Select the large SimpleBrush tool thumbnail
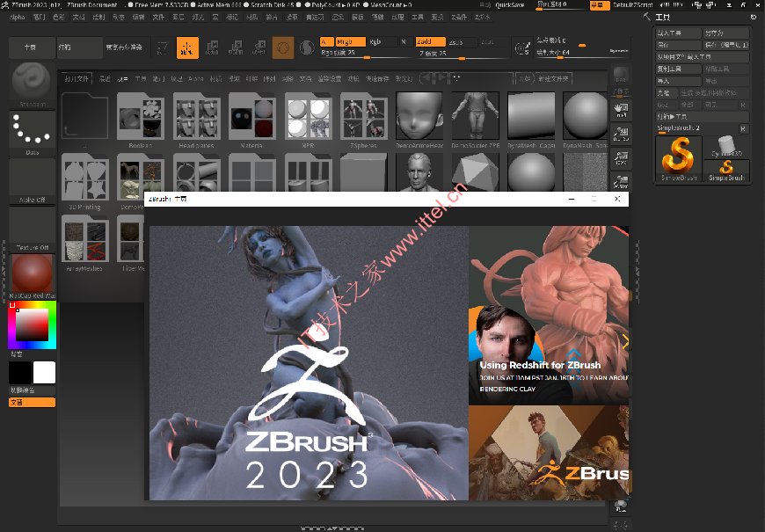Image resolution: width=765 pixels, height=532 pixels. [x=679, y=159]
